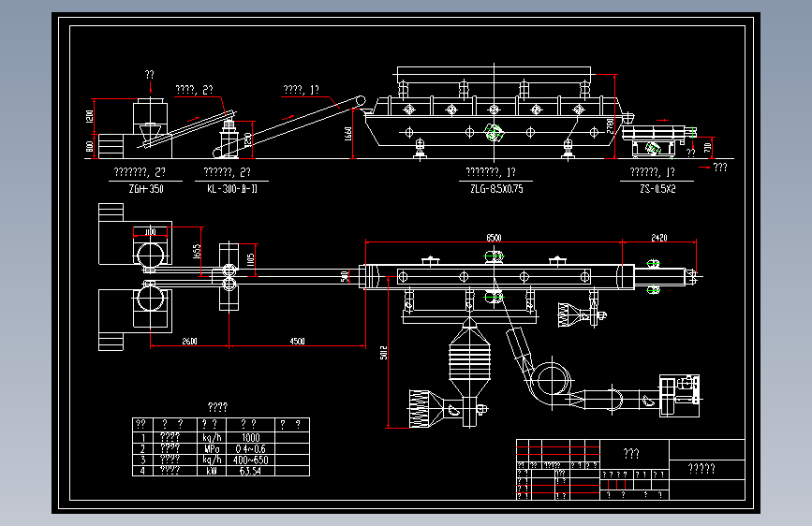Click the 400~650 table value
This screenshot has height=526, width=812.
251,460
